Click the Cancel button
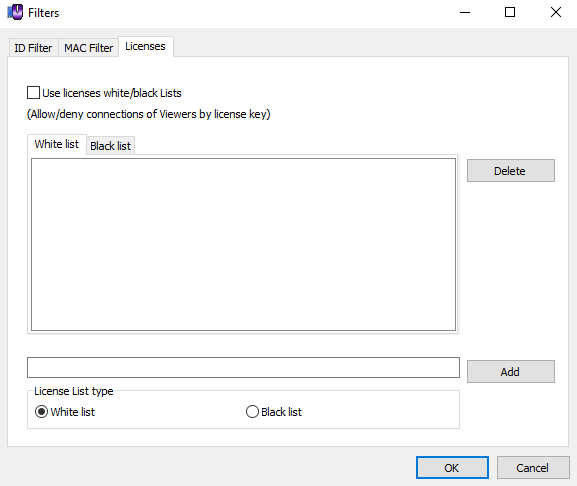The height and width of the screenshot is (486, 577). 533,468
